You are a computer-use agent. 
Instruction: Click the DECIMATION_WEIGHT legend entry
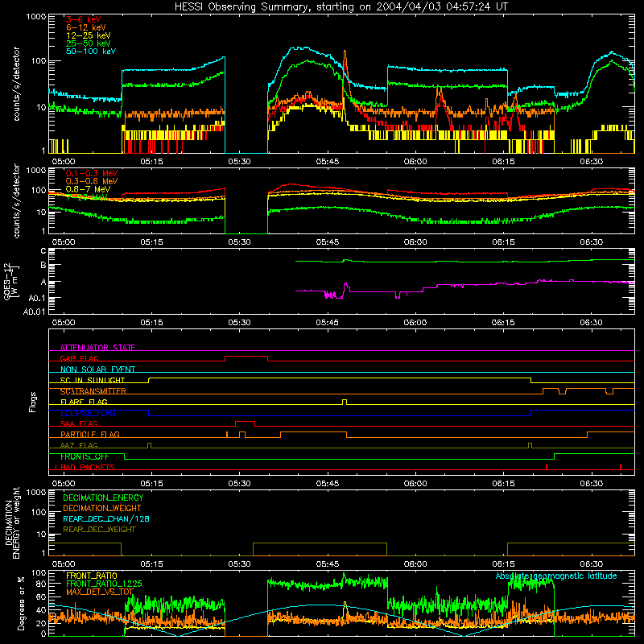point(102,508)
